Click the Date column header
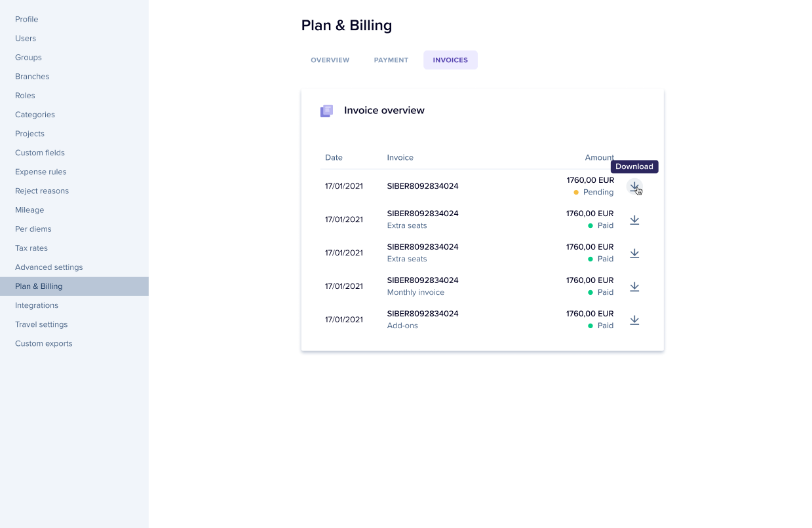Viewport: 812px width, 528px height. click(334, 158)
